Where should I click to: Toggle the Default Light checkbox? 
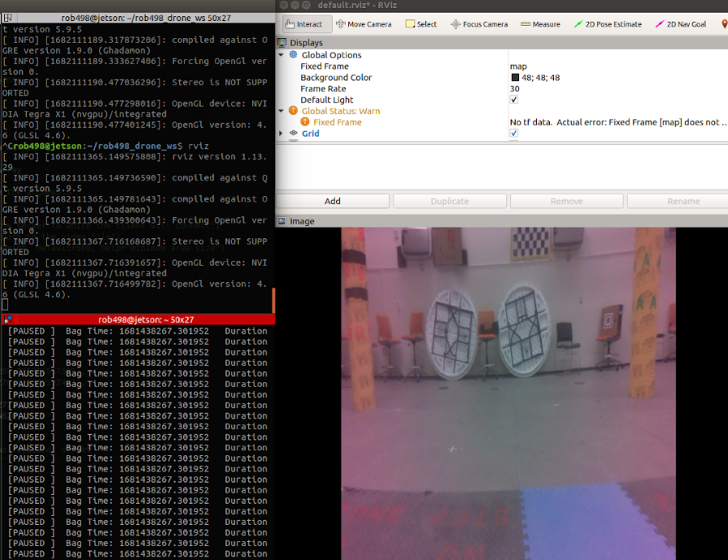[x=514, y=100]
